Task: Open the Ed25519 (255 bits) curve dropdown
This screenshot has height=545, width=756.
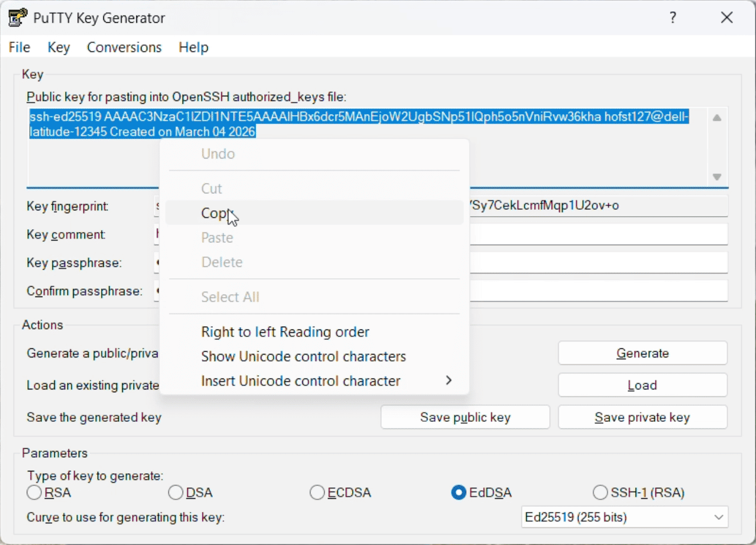Action: coord(625,517)
